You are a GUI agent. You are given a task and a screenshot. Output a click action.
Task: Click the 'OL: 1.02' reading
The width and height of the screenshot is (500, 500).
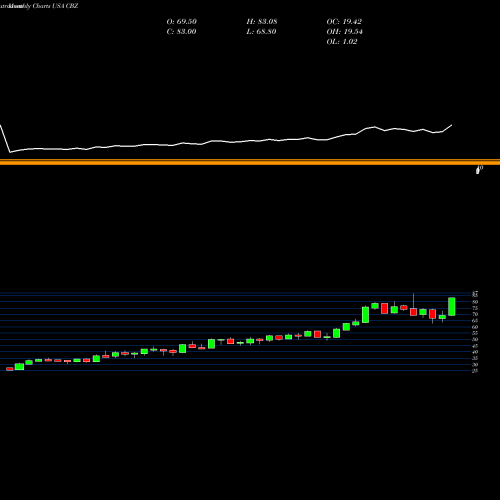click(x=342, y=42)
